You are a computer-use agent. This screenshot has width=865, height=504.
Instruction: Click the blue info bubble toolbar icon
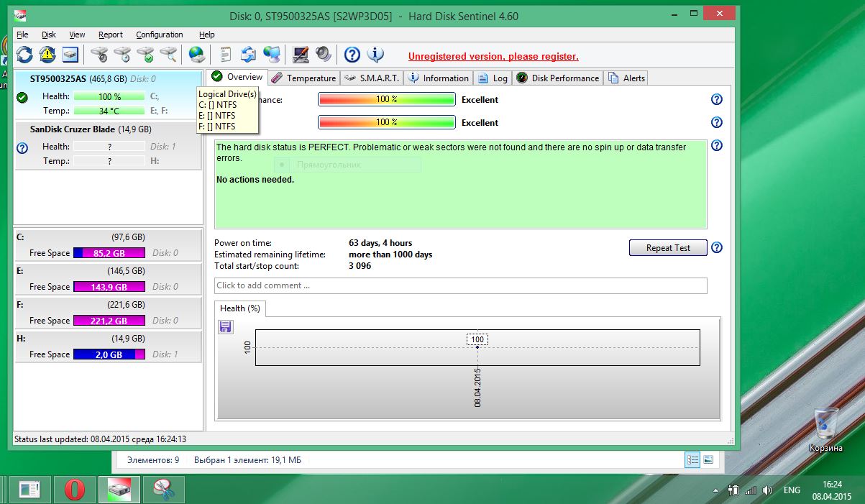375,55
